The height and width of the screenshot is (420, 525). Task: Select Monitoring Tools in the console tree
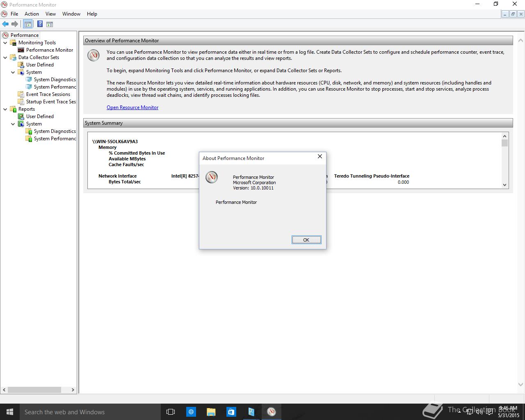37,43
